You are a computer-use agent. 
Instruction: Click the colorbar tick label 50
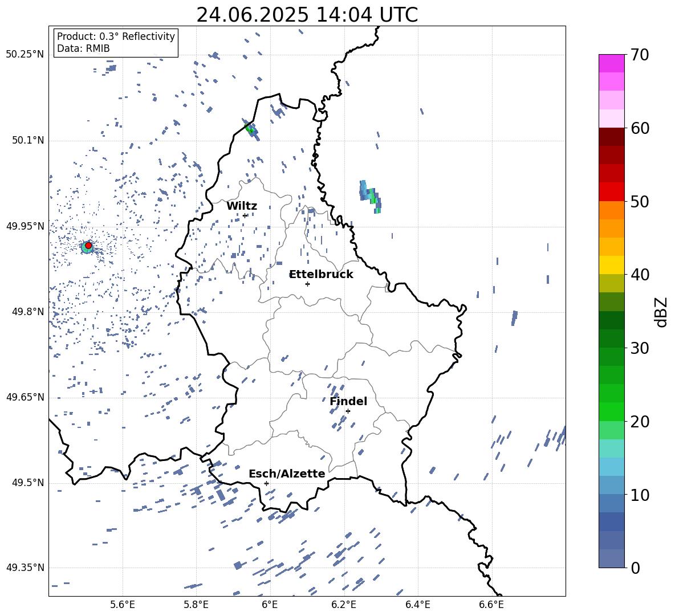coord(640,201)
